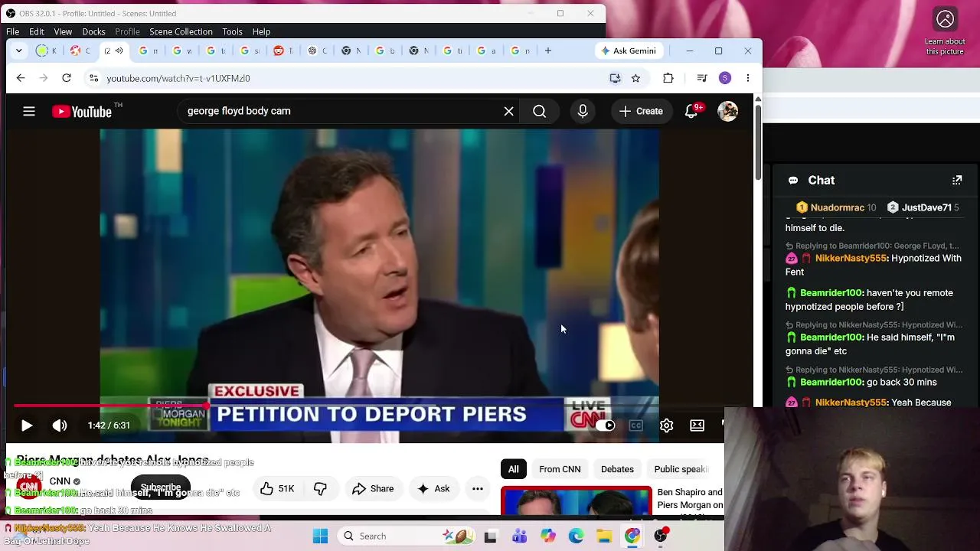Open the Chrome three-dot menu
This screenshot has height=551, width=980.
point(748,78)
